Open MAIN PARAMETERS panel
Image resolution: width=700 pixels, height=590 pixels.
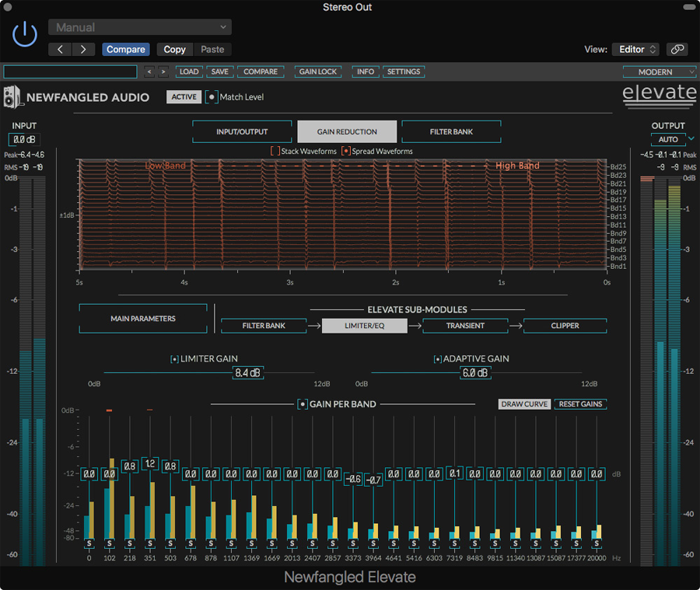(143, 319)
